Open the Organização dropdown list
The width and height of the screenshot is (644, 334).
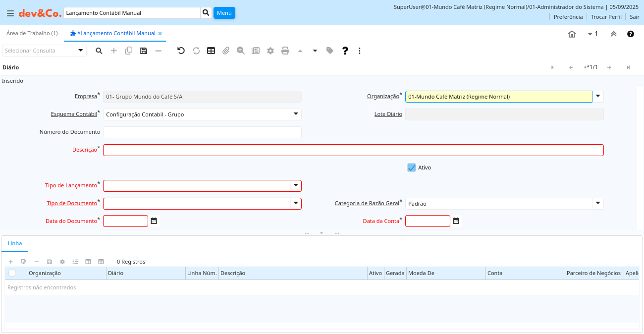tap(598, 97)
